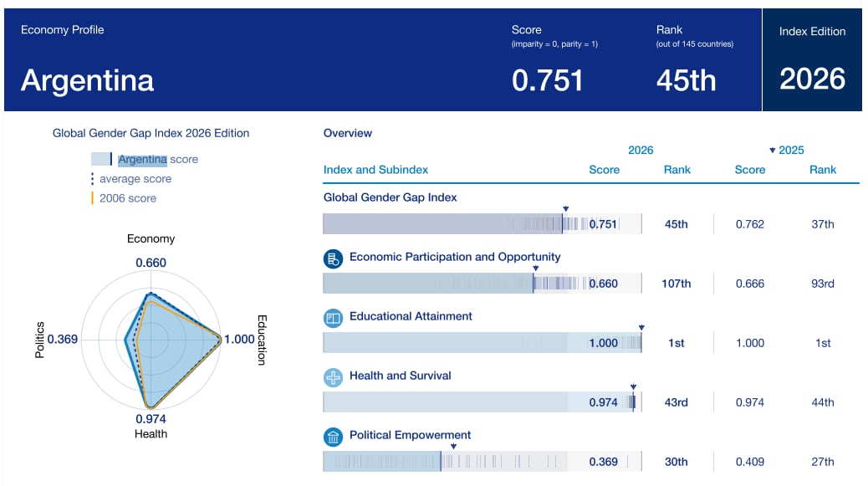Click the radar chart 0.660 value

tap(151, 263)
